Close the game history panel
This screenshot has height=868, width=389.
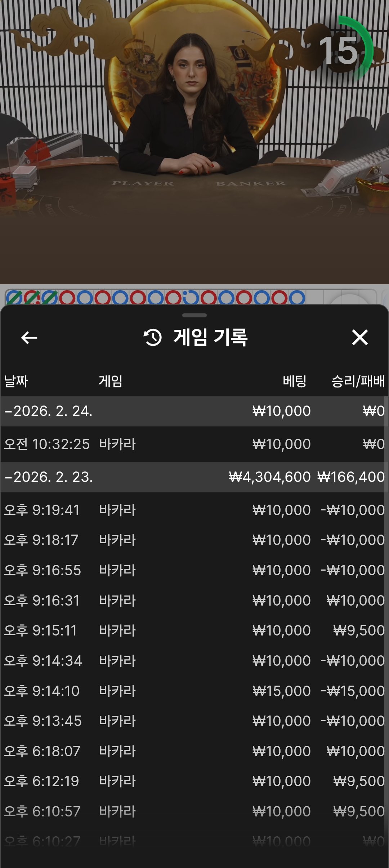coord(360,338)
